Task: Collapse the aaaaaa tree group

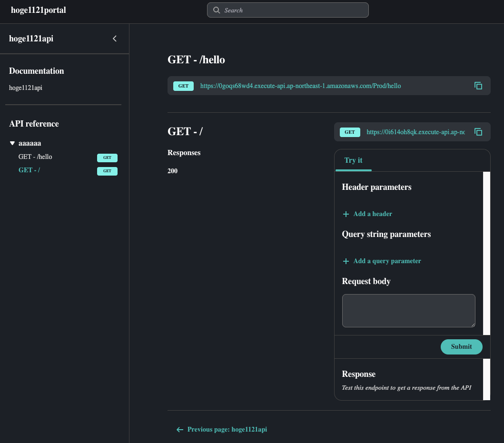Action: (12, 143)
